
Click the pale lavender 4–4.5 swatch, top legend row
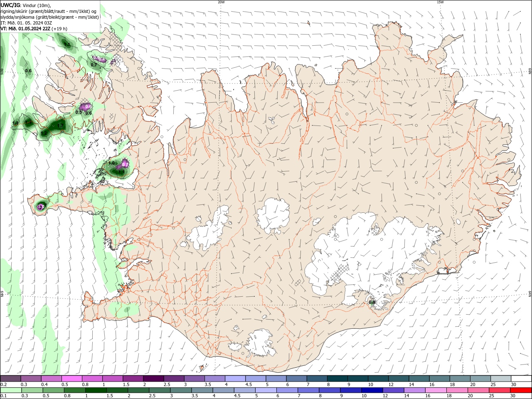tap(235, 379)
